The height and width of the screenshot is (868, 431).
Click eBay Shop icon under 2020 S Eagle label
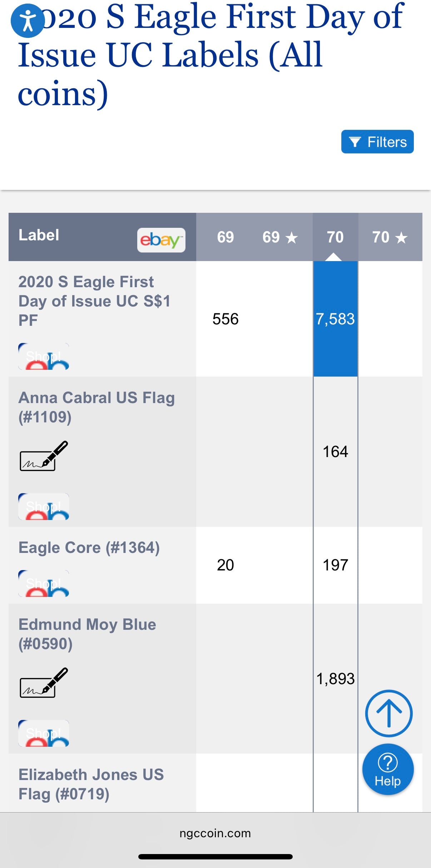point(44,357)
